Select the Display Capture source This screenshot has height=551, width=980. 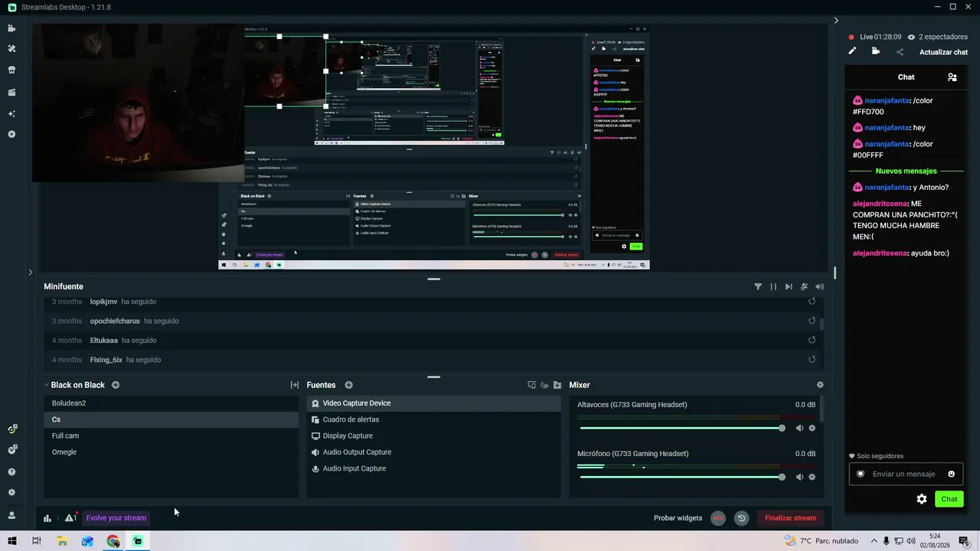[434, 435]
